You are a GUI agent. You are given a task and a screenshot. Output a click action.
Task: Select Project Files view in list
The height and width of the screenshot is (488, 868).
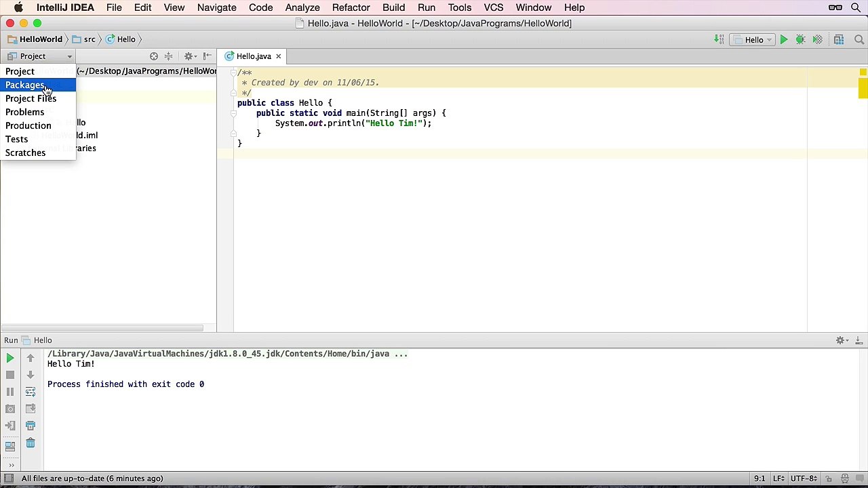pyautogui.click(x=38, y=98)
